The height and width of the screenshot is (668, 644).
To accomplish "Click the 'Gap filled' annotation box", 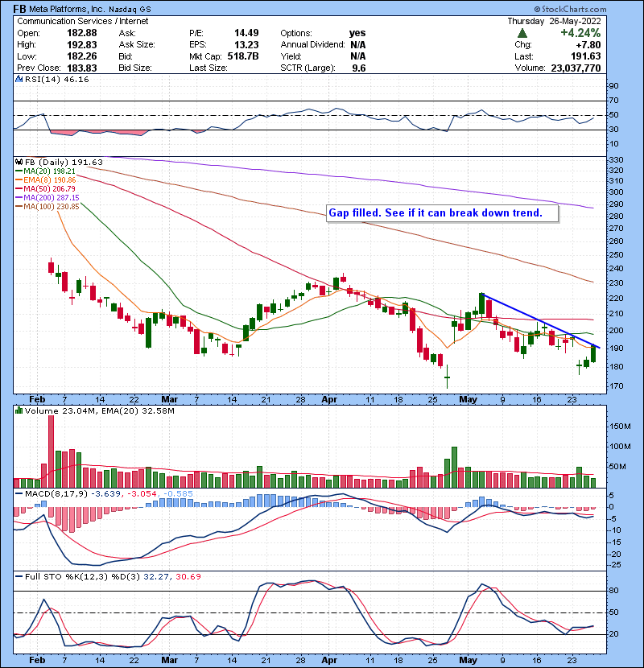I will tap(443, 213).
